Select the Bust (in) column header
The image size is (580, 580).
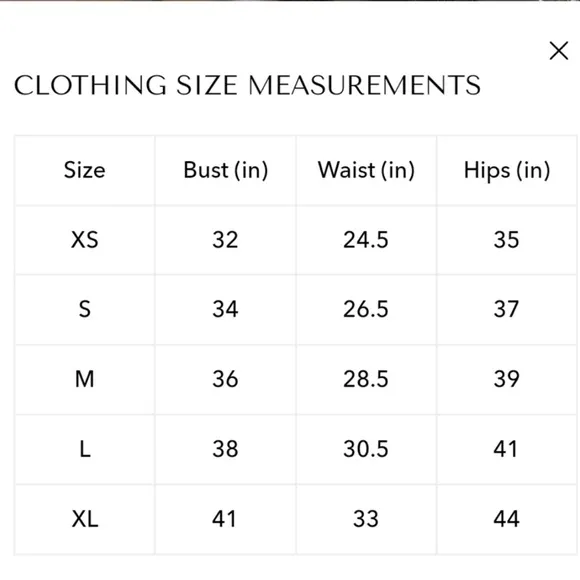click(x=226, y=171)
